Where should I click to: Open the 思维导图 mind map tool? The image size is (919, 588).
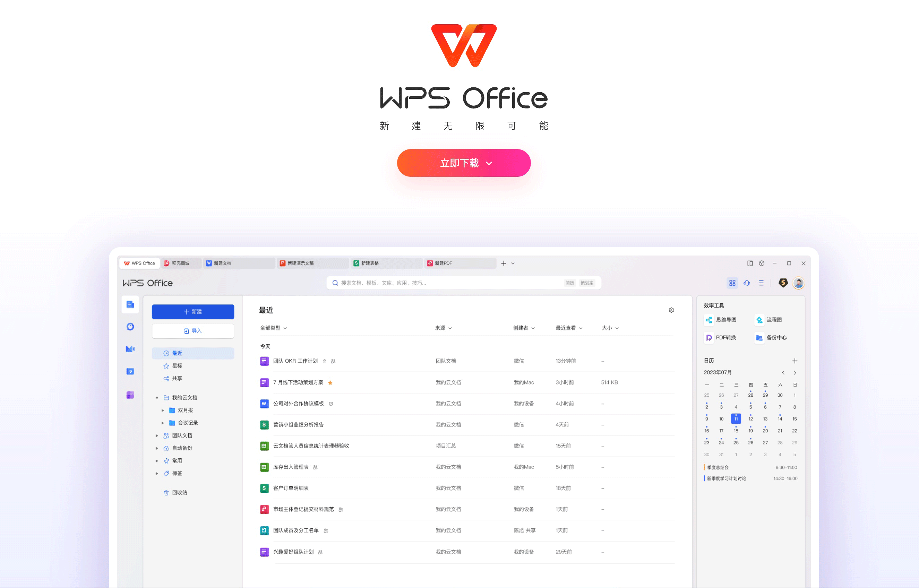(721, 320)
